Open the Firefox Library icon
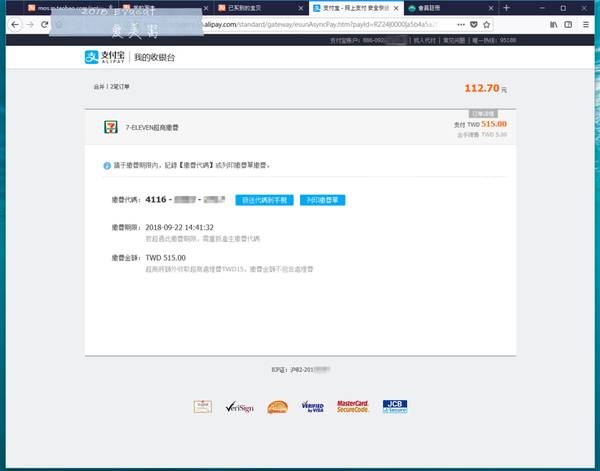Image resolution: width=600 pixels, height=471 pixels. click(553, 24)
